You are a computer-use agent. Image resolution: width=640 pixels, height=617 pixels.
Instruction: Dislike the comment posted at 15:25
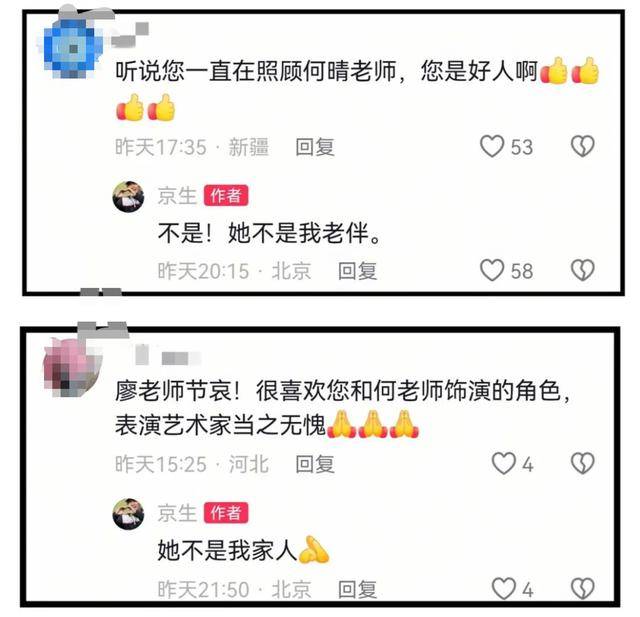point(582,464)
